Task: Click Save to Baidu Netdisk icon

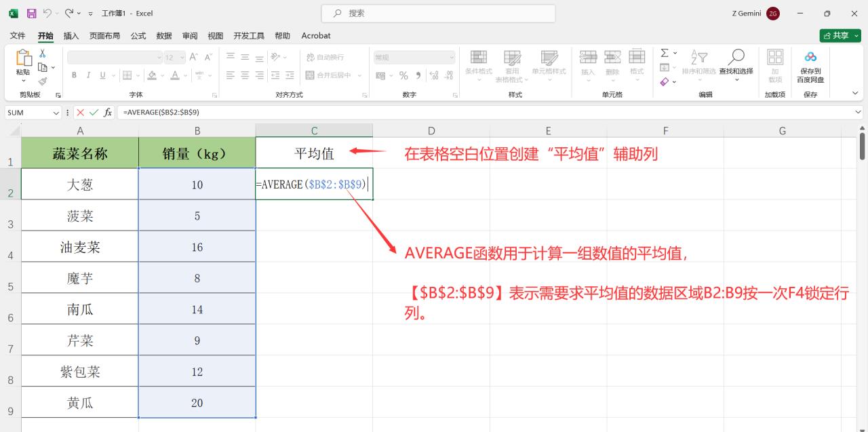Action: (x=810, y=57)
